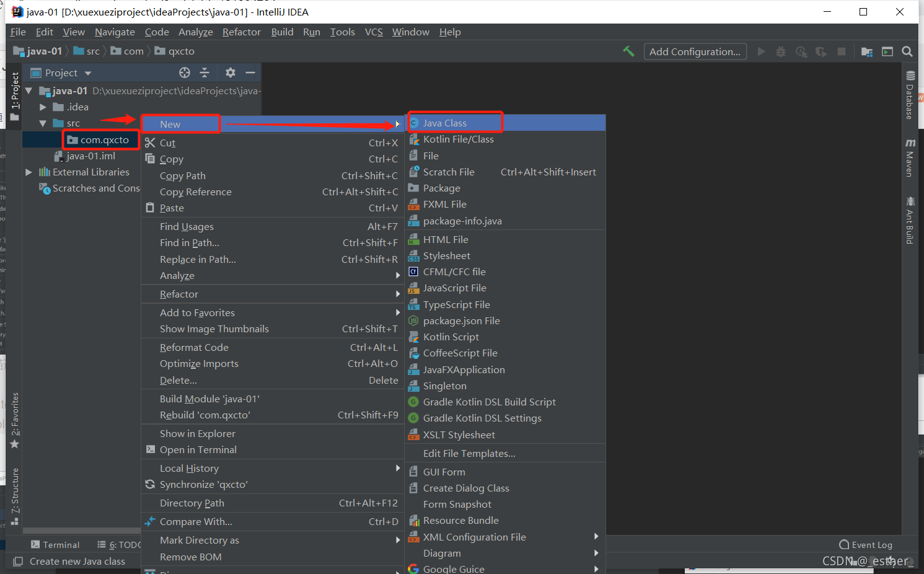Open the Maven tool window sidebar
The image size is (924, 574).
910,158
